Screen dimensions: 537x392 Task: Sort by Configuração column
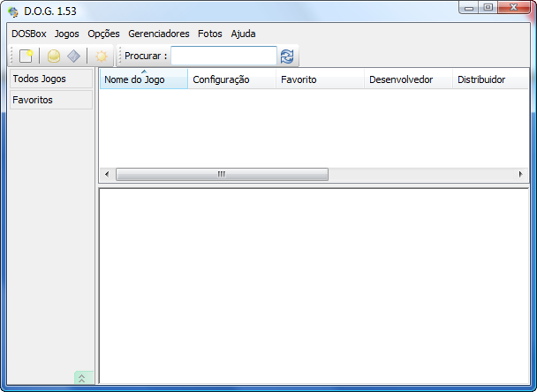232,79
